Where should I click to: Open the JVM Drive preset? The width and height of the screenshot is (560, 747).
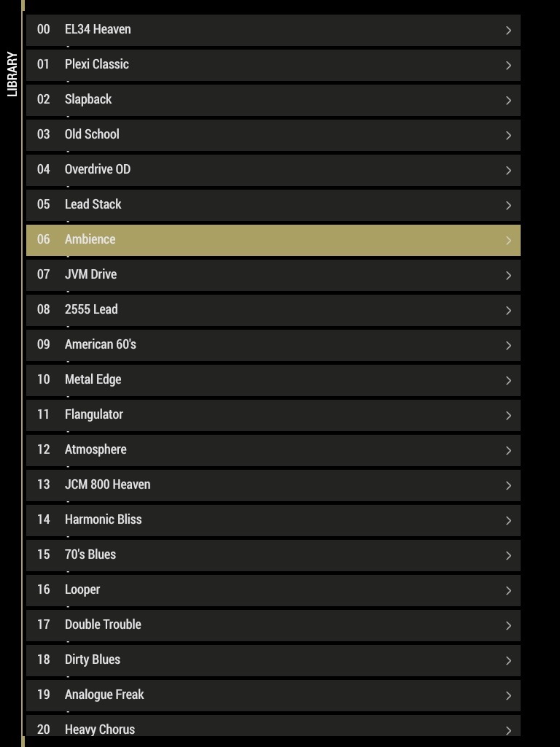point(273,275)
